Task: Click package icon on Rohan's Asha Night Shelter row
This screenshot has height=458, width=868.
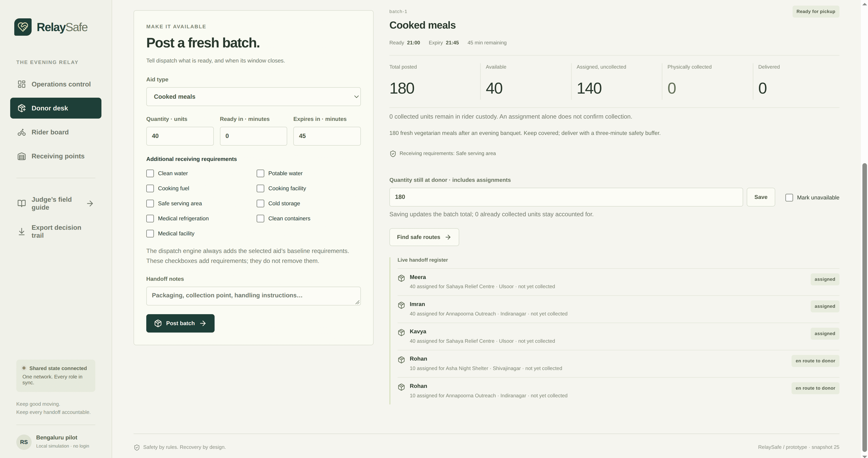Action: point(401,360)
